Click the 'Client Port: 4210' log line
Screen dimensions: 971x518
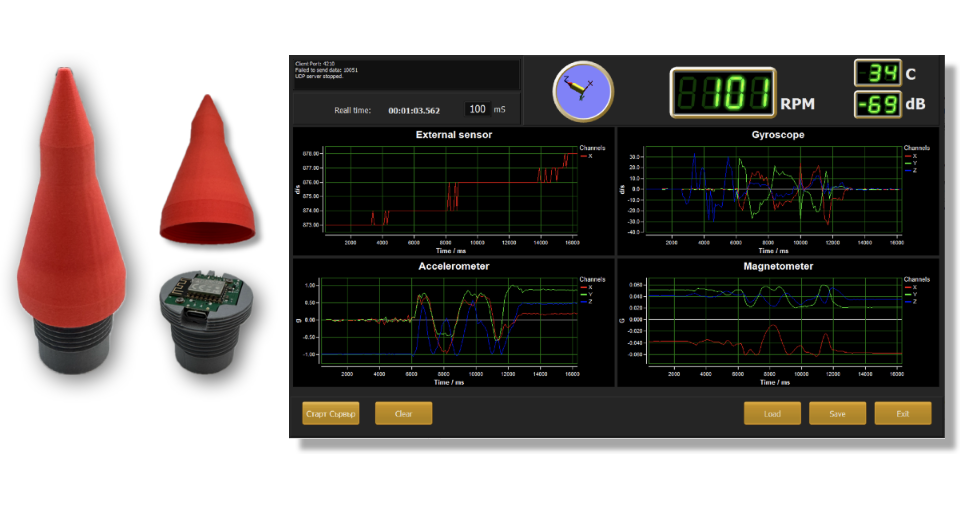click(315, 64)
